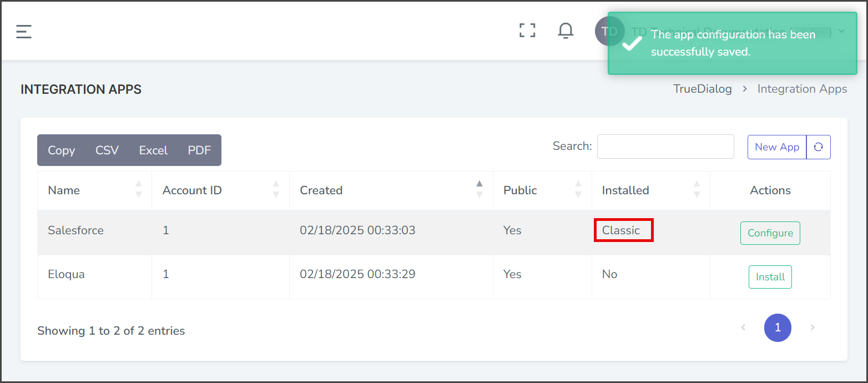
Task: Sort table by Installed column
Action: (x=651, y=190)
